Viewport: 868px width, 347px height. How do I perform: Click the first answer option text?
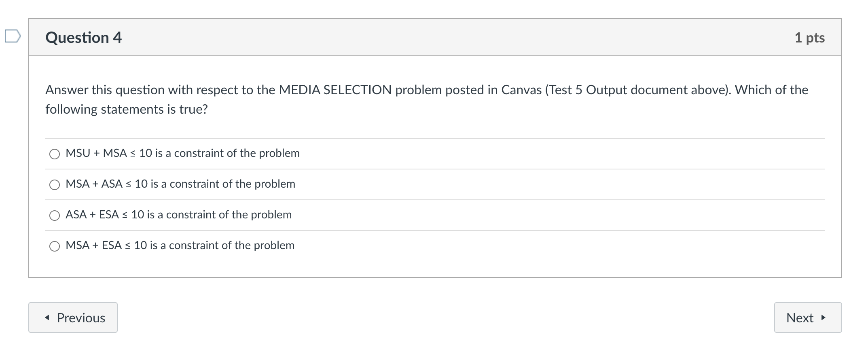(x=182, y=154)
